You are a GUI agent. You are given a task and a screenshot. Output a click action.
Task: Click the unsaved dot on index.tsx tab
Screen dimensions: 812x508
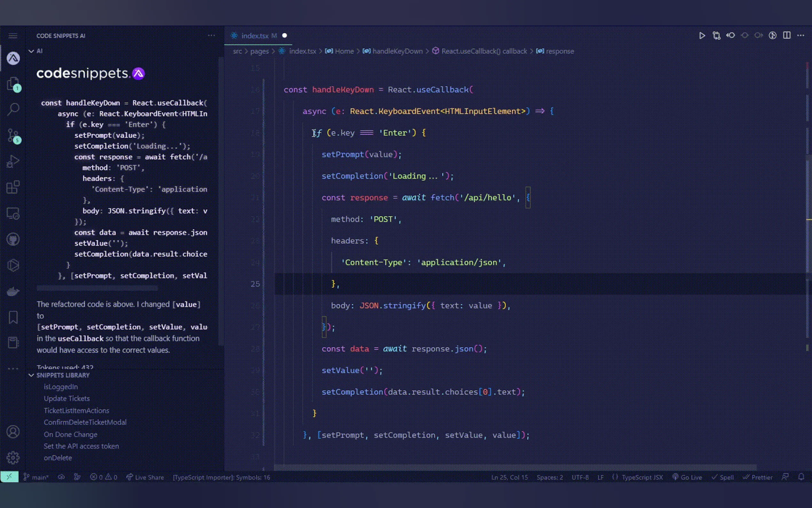[284, 35]
